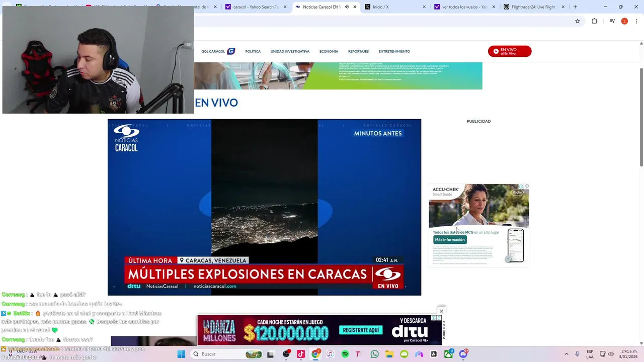The image size is (644, 362).
Task: Open the Chrome three-dot menu
Action: [x=636, y=21]
